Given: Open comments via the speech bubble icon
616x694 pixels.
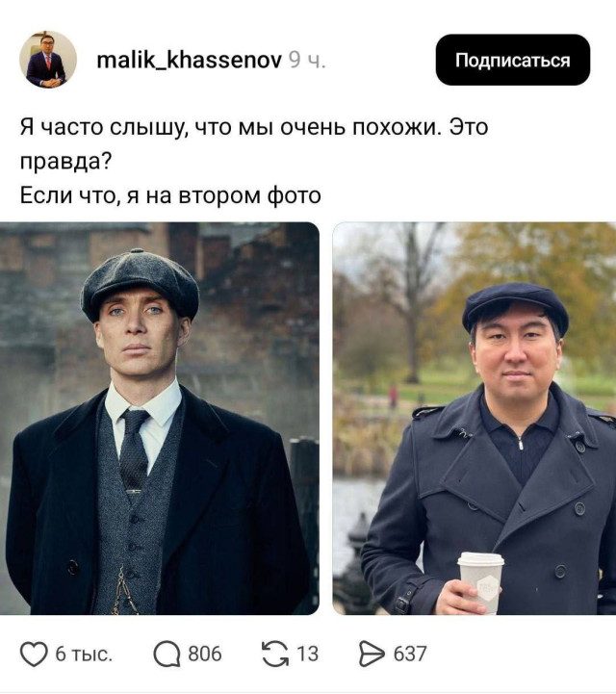Looking at the screenshot, I should tap(167, 655).
